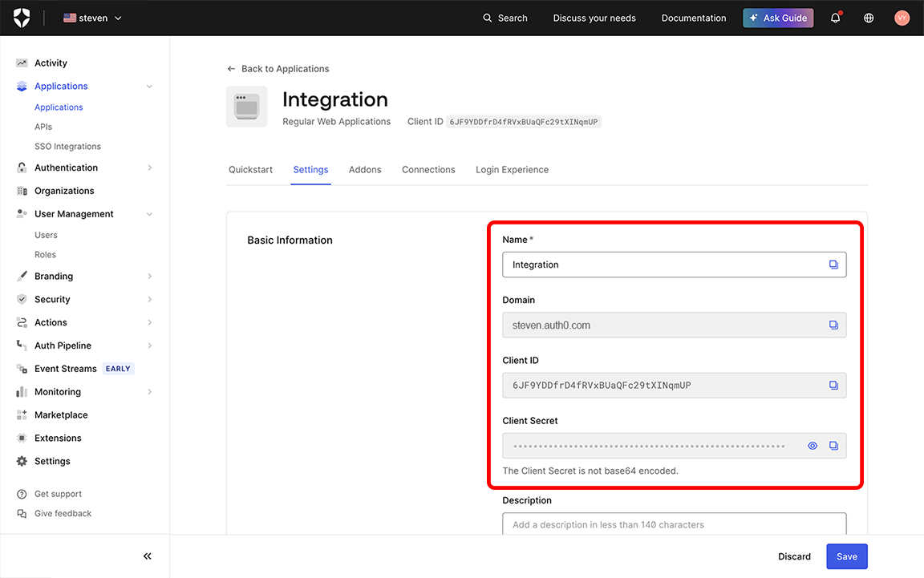Copy the application Name using its copy icon
Screen dimensions: 924x578
pyautogui.click(x=834, y=264)
